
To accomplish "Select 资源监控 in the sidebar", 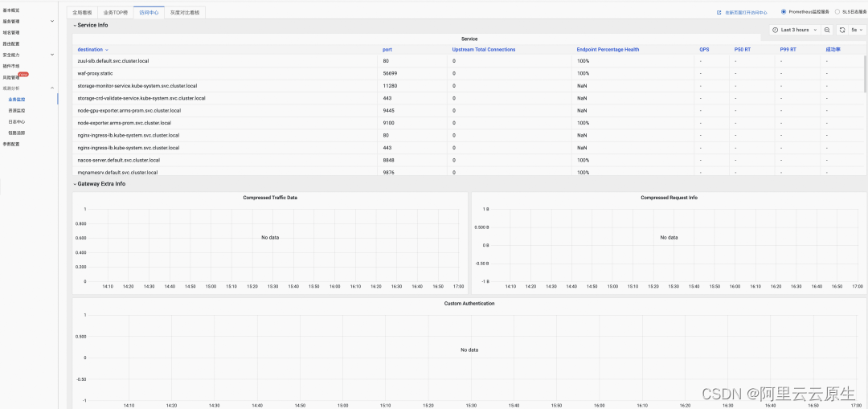I will (17, 111).
